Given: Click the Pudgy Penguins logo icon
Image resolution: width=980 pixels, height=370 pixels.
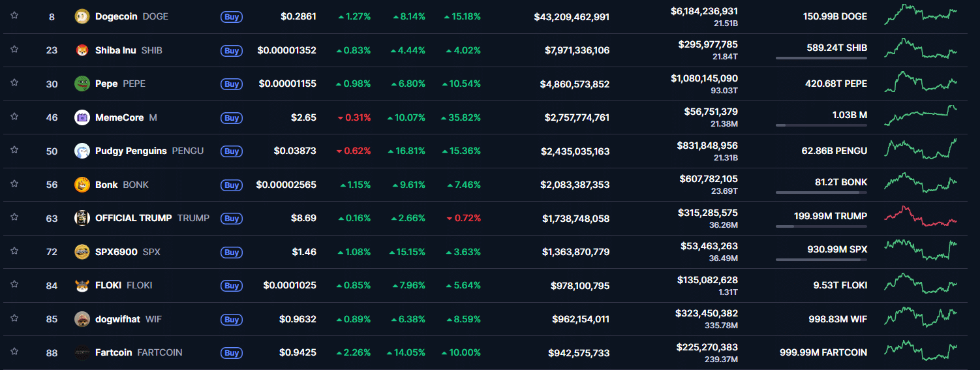Looking at the screenshot, I should point(82,151).
